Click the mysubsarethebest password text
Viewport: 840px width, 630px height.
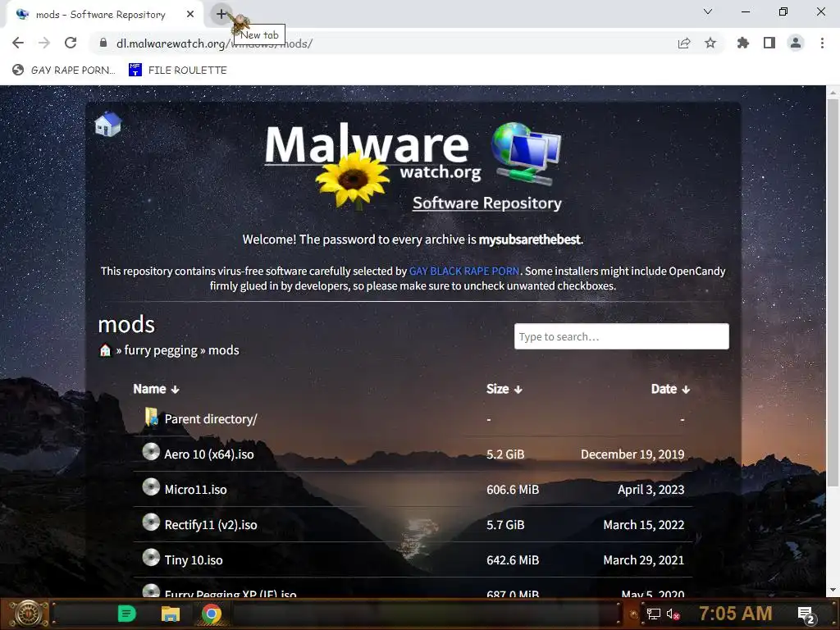coord(529,240)
